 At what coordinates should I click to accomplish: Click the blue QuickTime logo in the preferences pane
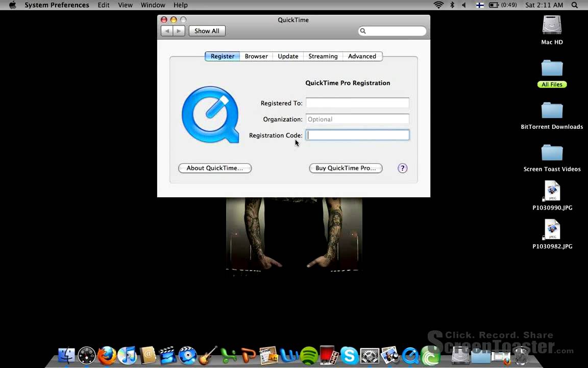click(x=210, y=114)
